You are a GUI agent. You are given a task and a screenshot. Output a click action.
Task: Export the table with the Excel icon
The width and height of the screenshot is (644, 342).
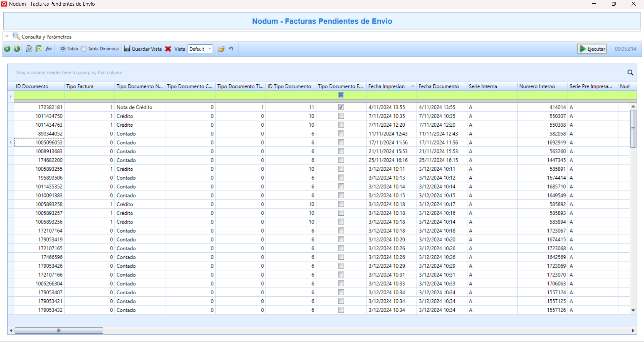click(39, 49)
